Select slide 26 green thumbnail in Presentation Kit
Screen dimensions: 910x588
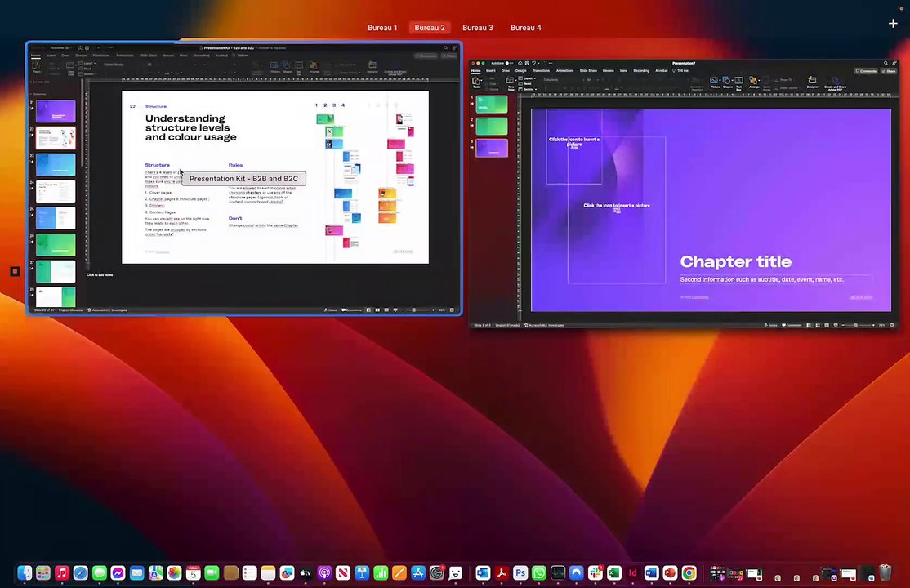coord(56,245)
